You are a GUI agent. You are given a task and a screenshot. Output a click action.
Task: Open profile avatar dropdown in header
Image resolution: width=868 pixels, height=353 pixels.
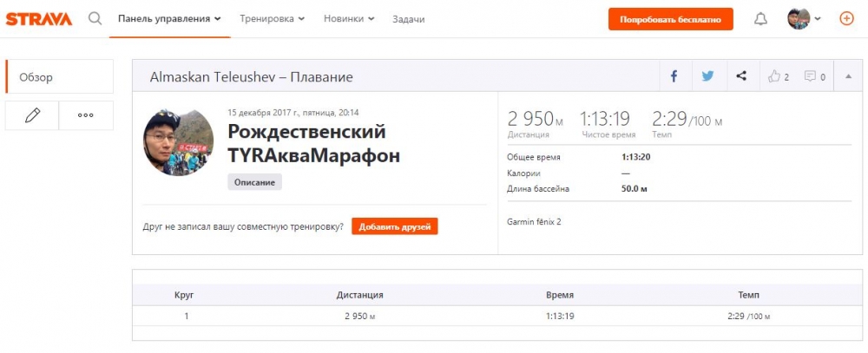(x=804, y=18)
